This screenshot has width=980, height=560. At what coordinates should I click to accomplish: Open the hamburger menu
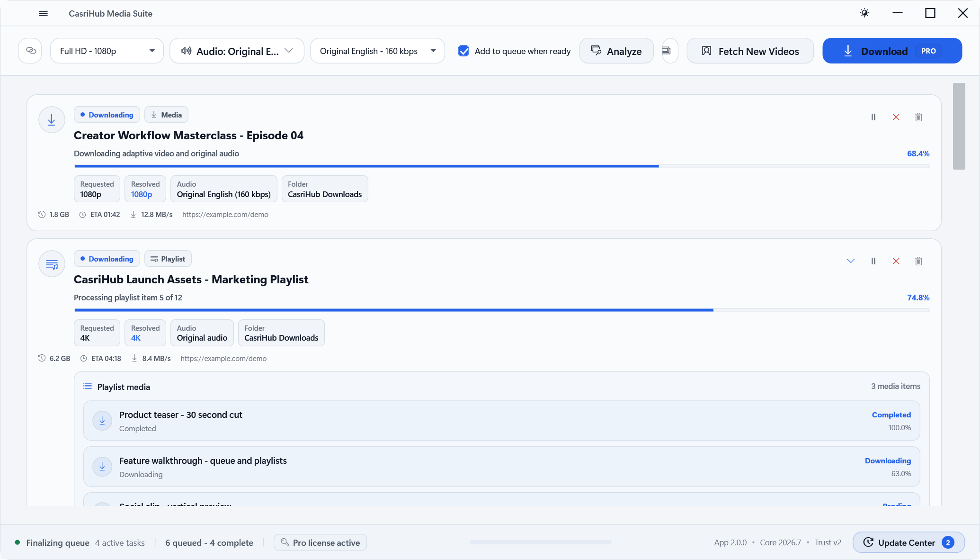[x=43, y=13]
